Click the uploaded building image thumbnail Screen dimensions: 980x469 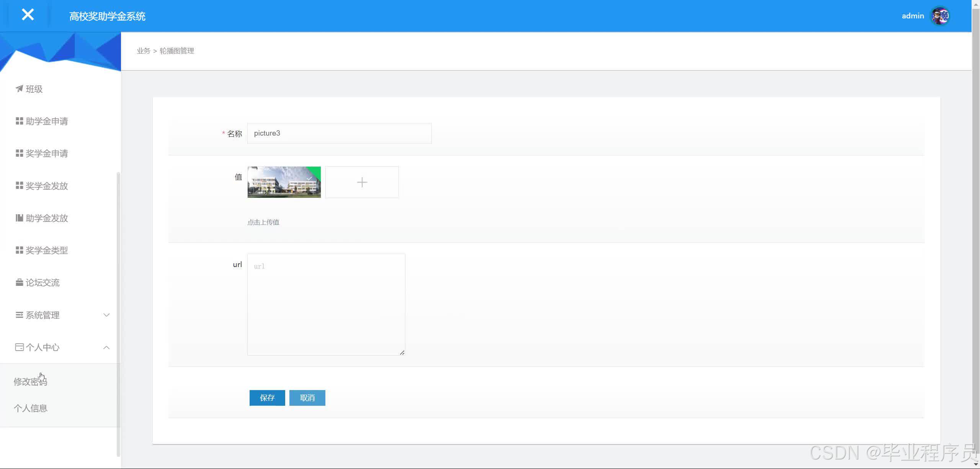click(284, 182)
